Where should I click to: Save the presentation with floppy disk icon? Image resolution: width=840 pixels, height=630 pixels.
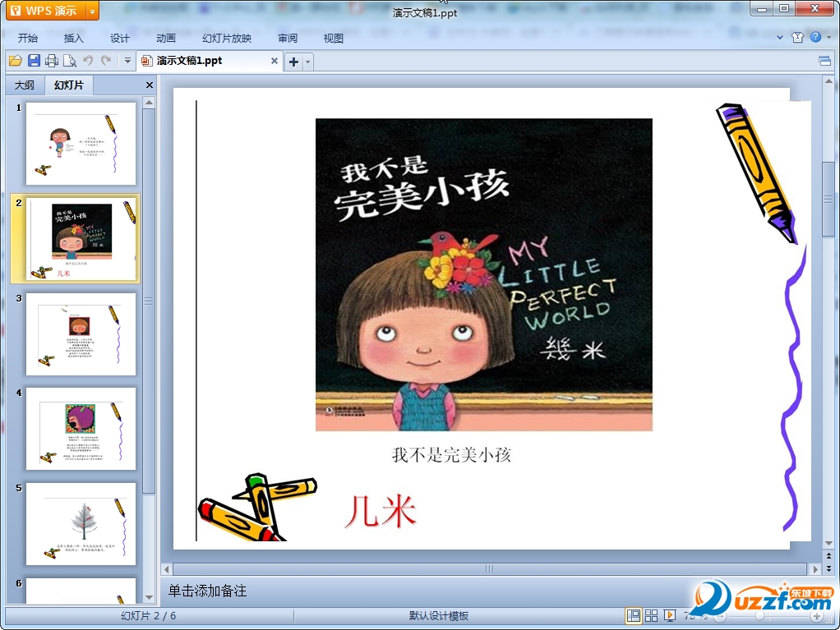[x=34, y=61]
